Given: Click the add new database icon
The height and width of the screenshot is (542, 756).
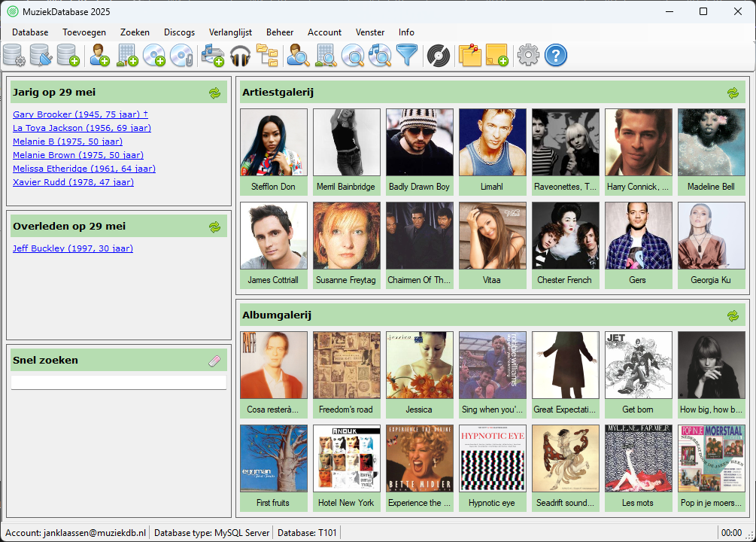Looking at the screenshot, I should [x=68, y=55].
